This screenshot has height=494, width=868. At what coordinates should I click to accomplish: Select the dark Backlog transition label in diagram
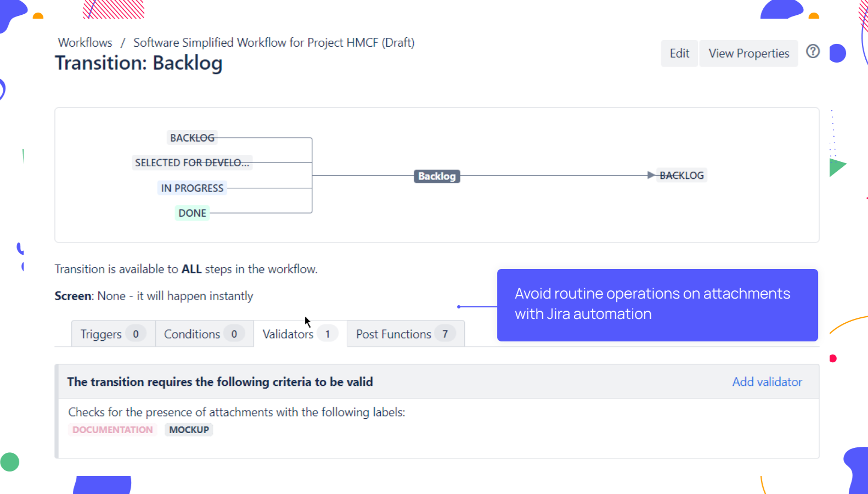(437, 176)
